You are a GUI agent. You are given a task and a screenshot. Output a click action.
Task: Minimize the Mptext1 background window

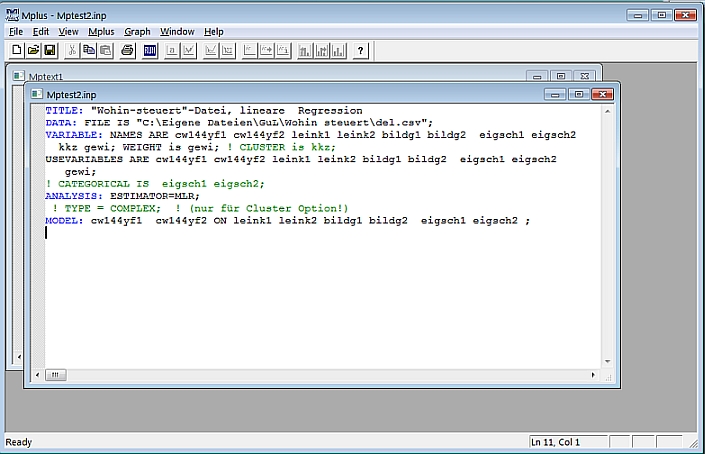coord(537,76)
